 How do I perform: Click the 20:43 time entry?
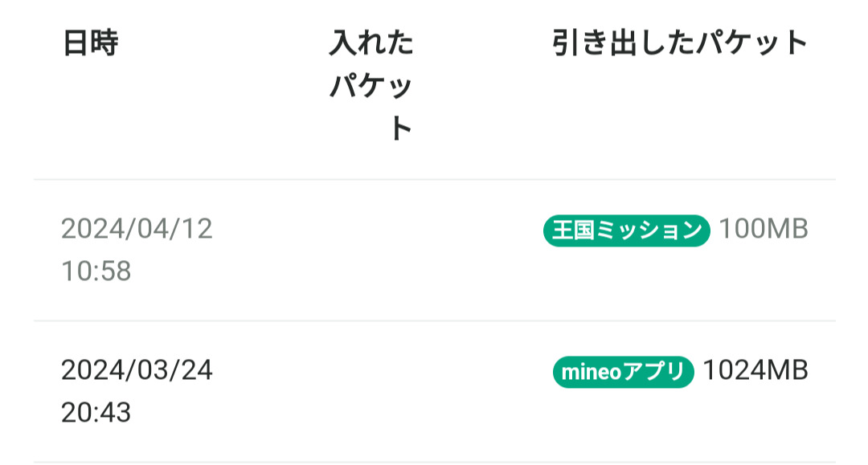[x=96, y=413]
